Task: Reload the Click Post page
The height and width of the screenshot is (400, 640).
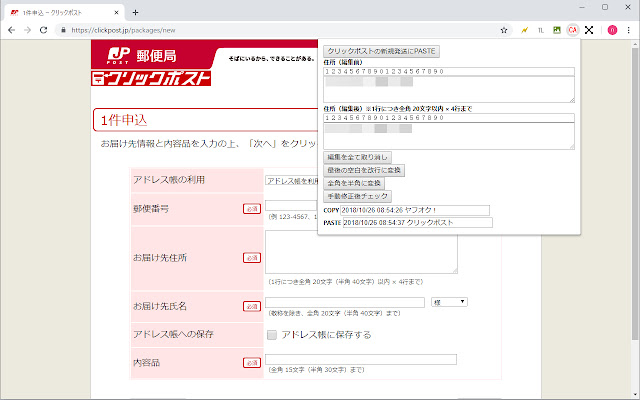Action: pos(43,30)
